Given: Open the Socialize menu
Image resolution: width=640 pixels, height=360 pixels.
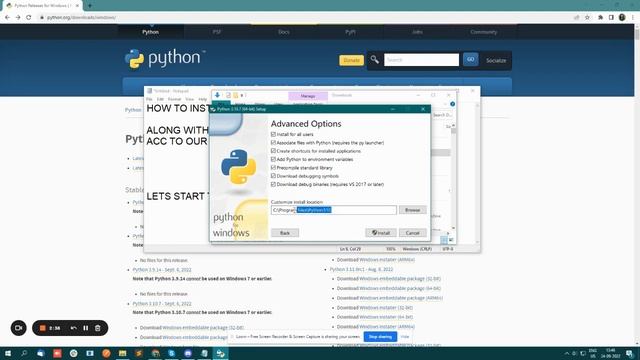Looking at the screenshot, I should (x=496, y=60).
